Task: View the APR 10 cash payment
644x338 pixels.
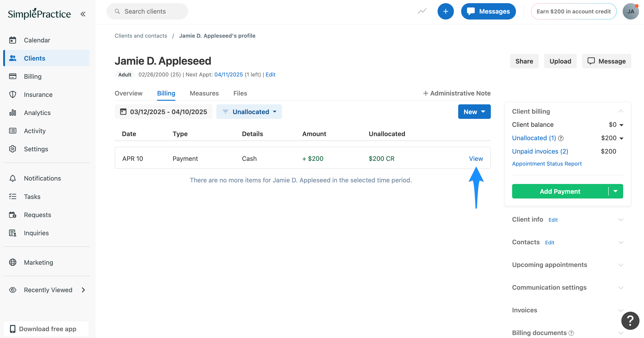Action: coord(475,158)
